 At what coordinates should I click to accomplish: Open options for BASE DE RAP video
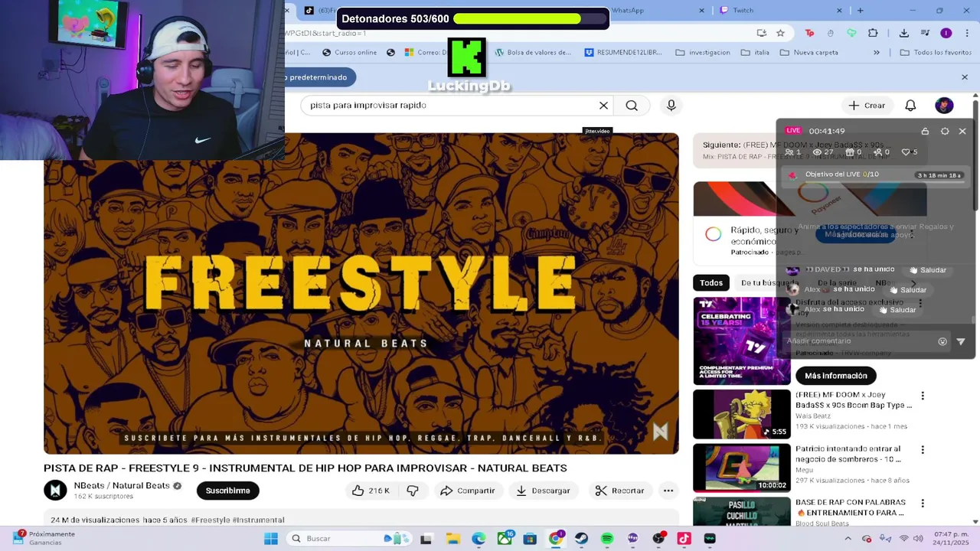pyautogui.click(x=923, y=504)
